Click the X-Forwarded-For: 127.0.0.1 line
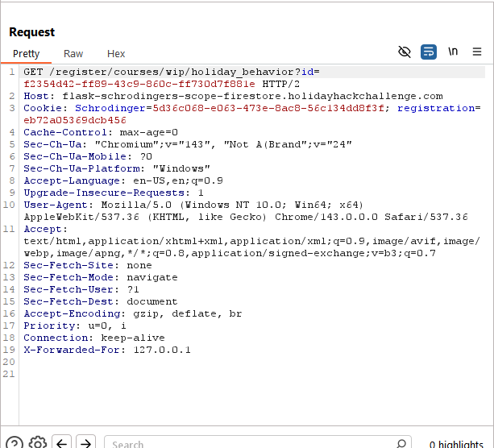Viewport: 494px width, 448px height. click(107, 350)
